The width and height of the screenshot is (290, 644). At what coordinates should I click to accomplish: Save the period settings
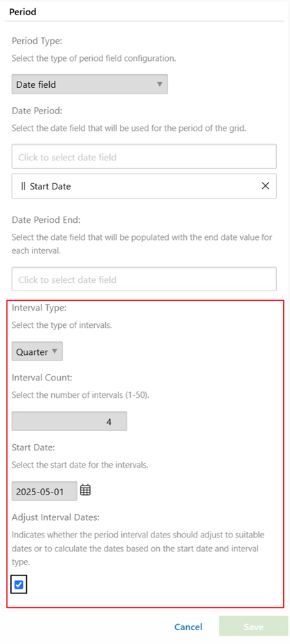click(253, 627)
